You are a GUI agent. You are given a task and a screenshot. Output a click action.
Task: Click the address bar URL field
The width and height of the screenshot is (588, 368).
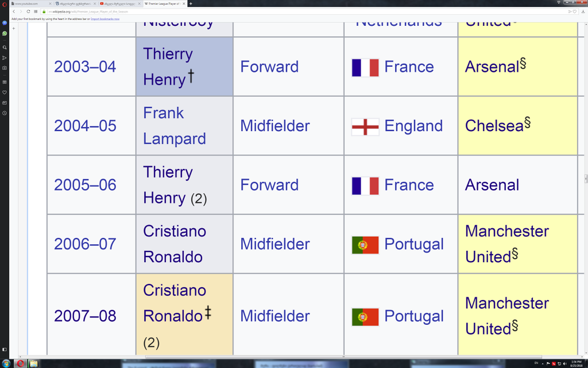coord(300,11)
